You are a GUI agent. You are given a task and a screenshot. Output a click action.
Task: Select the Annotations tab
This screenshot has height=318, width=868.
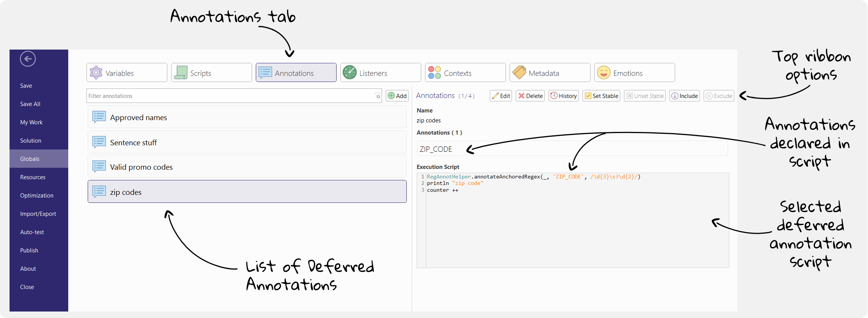296,72
